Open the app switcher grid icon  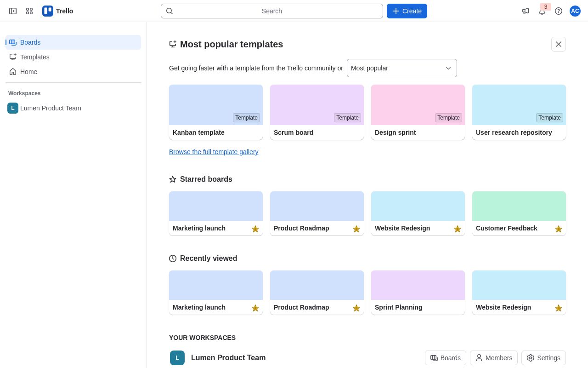29,11
